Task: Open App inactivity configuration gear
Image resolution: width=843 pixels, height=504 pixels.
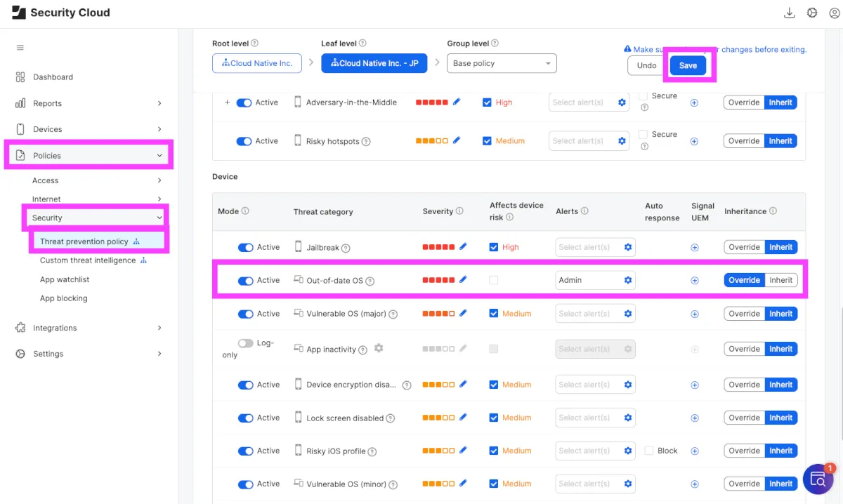Action: (379, 348)
